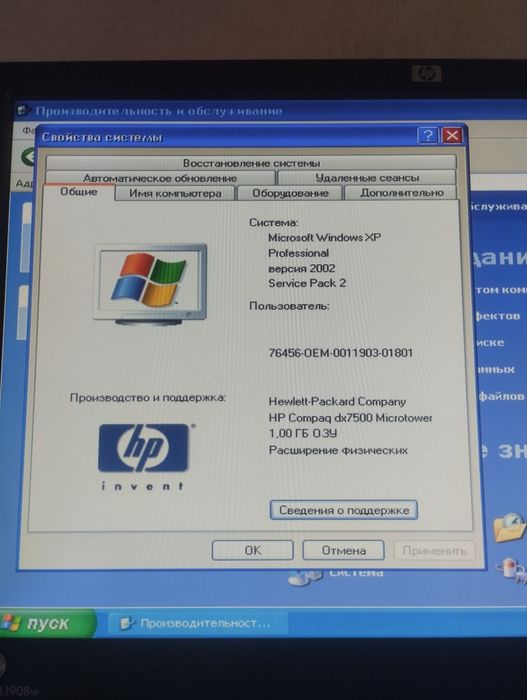Click the folder with clock icon in background window

tap(509, 528)
